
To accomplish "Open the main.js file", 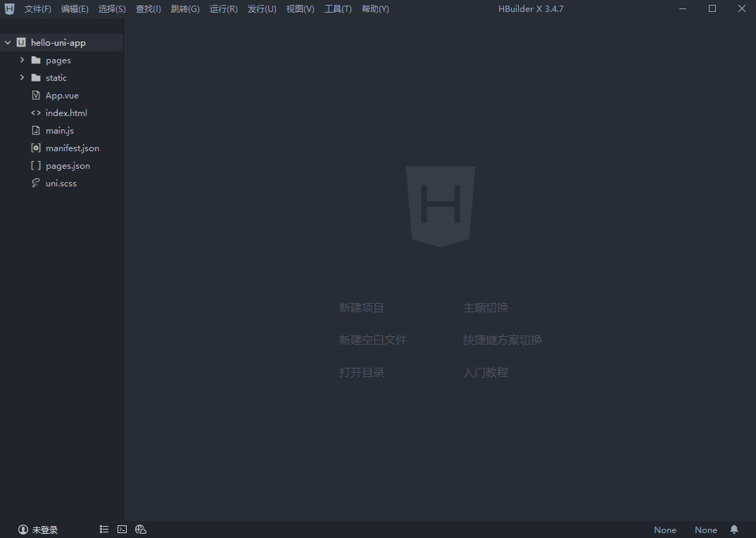I will tap(60, 131).
